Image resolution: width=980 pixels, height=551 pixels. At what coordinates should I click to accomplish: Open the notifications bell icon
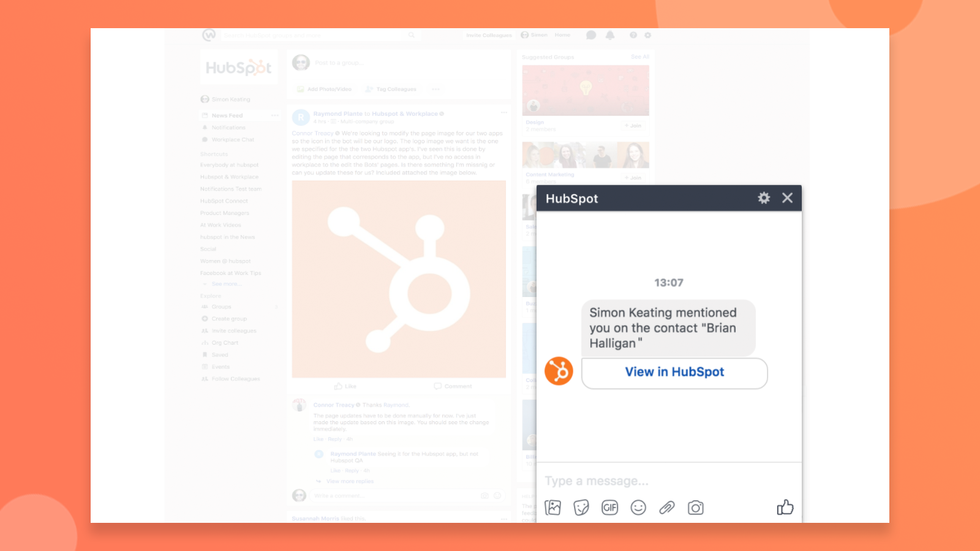click(x=609, y=35)
